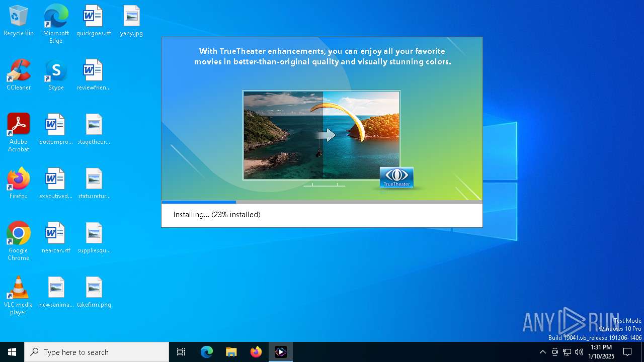Select the newsanima... image file
Viewport: 644px width, 362px height.
click(56, 293)
